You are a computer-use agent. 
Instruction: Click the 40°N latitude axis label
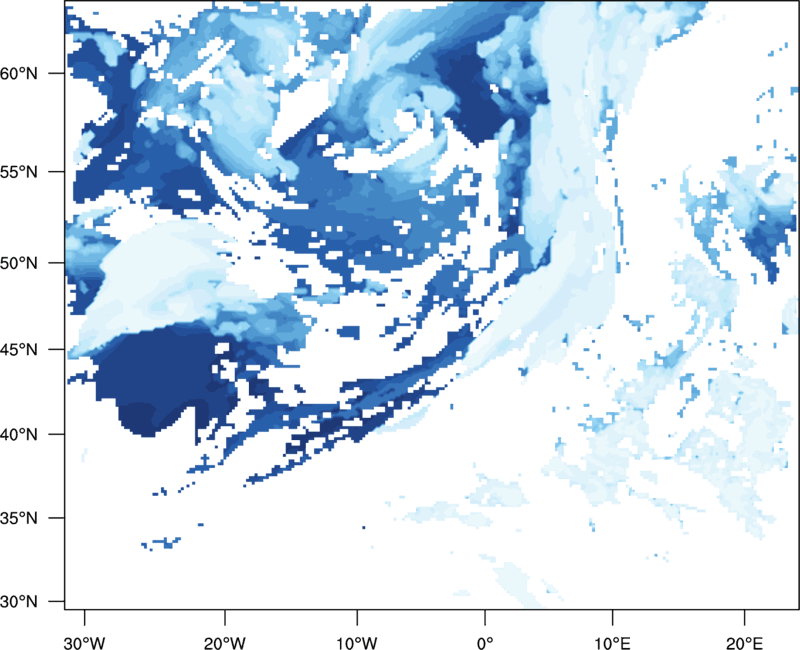[19, 435]
